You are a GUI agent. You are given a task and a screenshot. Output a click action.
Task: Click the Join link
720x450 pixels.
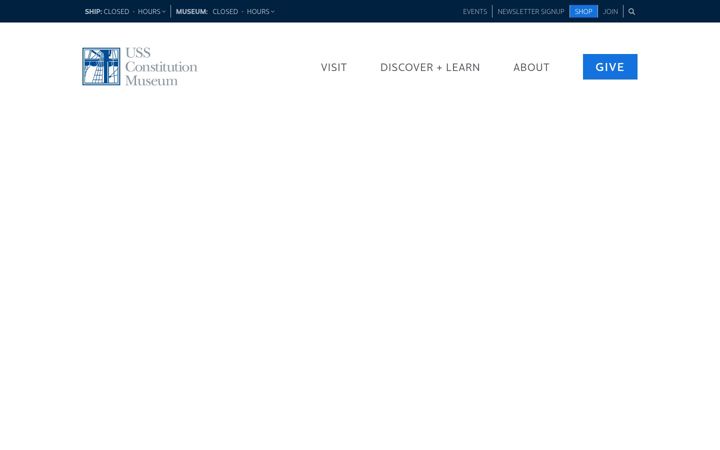point(610,11)
